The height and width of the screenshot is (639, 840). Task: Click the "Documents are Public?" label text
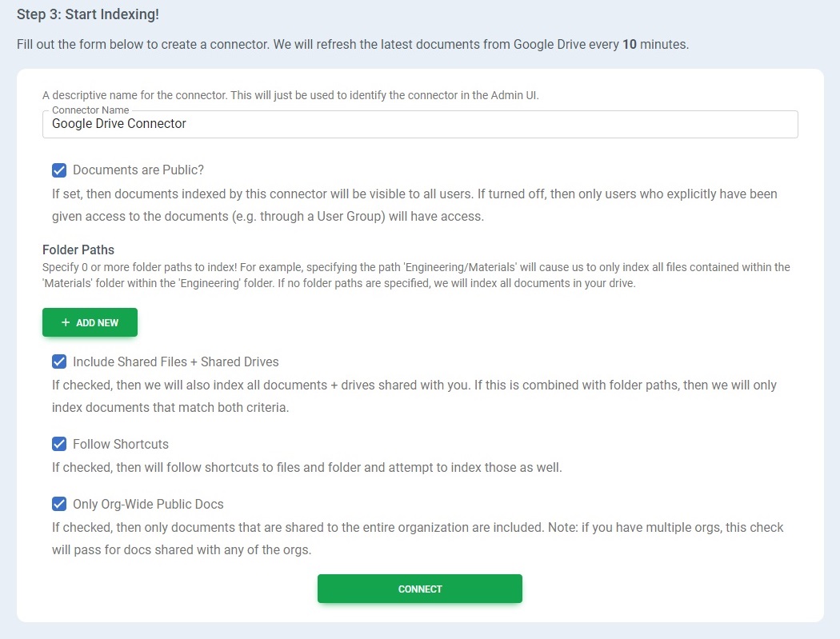click(x=138, y=170)
